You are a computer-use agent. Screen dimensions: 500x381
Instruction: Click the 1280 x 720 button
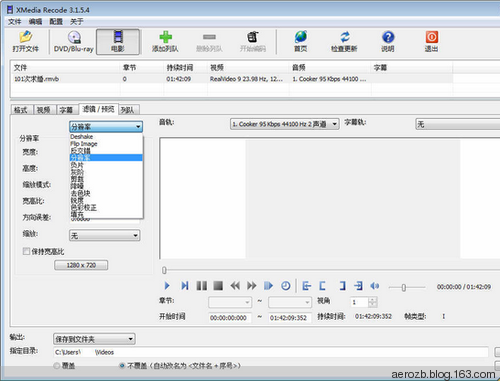pyautogui.click(x=81, y=265)
